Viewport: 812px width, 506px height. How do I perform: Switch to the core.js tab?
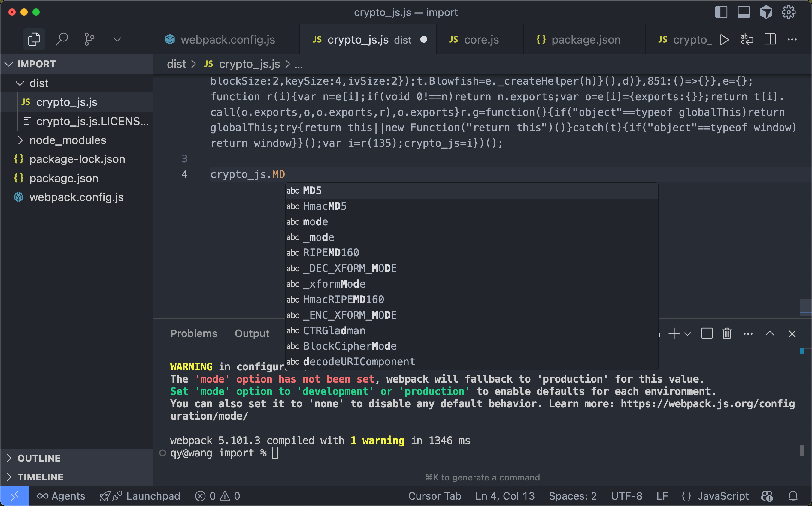coord(481,40)
